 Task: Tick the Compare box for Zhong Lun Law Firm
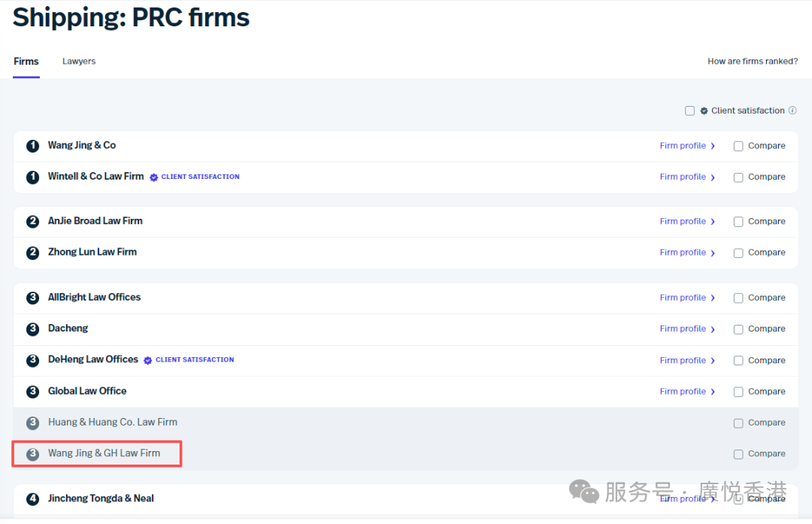[x=738, y=253]
